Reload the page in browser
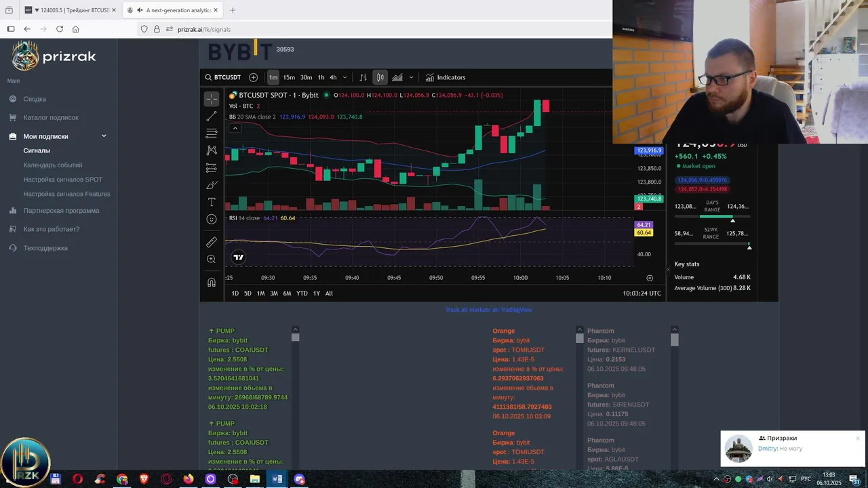This screenshot has width=868, height=488. (x=60, y=29)
